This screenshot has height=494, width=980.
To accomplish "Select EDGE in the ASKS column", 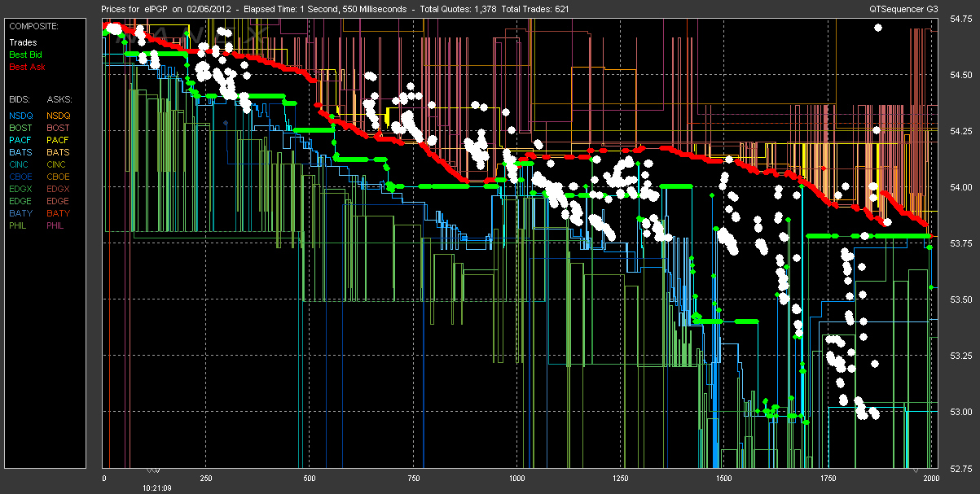I will [x=59, y=201].
